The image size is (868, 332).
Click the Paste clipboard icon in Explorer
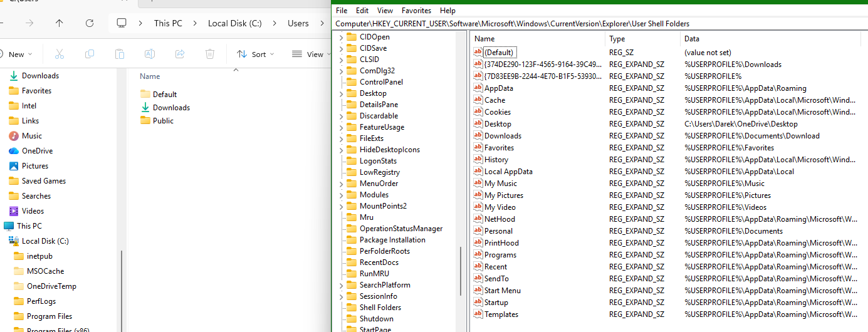(120, 54)
